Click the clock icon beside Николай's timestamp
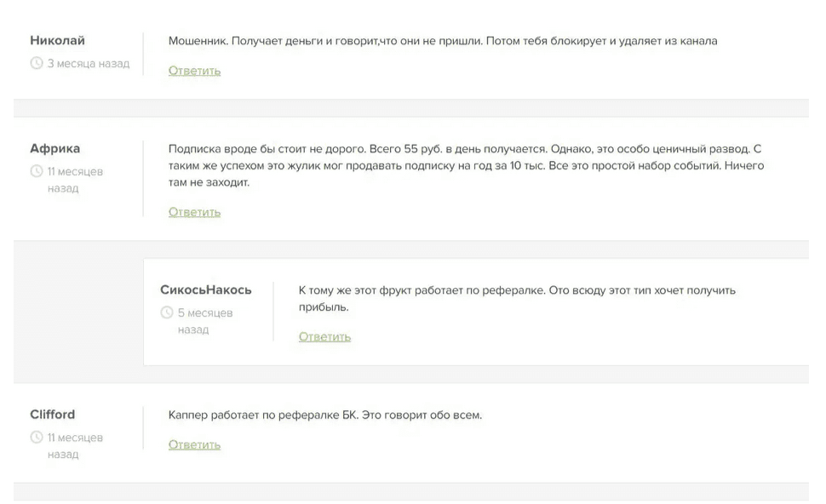Image resolution: width=826 pixels, height=504 pixels. pos(37,64)
